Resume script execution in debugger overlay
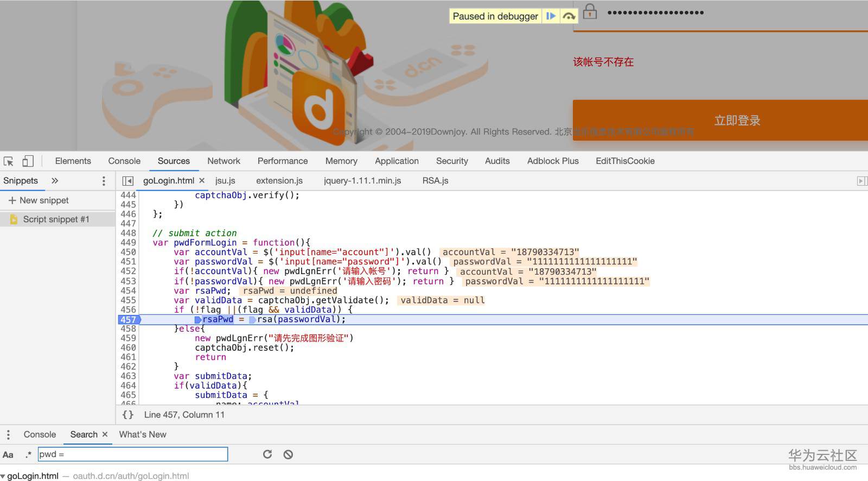 [x=551, y=16]
